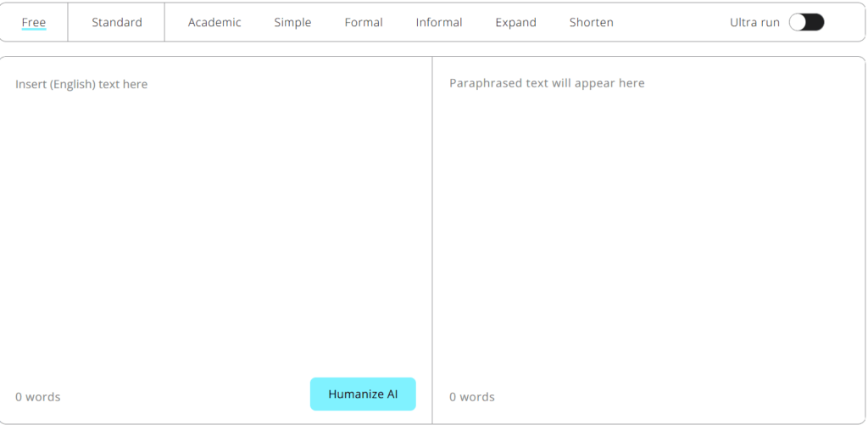Pick the Informal tone mode
Screen dimensions: 868x425
coord(439,22)
